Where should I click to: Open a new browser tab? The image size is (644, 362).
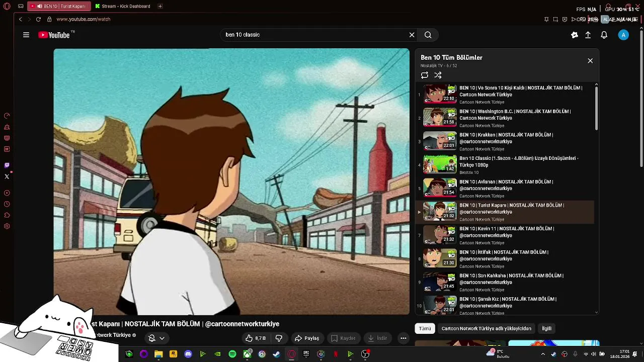click(160, 6)
